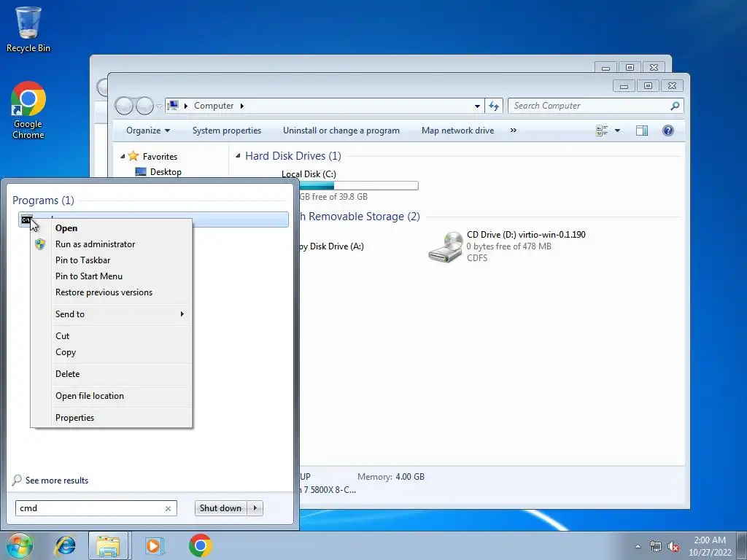Minimize the front Computer window
Viewport: 747px width, 560px height.
[624, 86]
